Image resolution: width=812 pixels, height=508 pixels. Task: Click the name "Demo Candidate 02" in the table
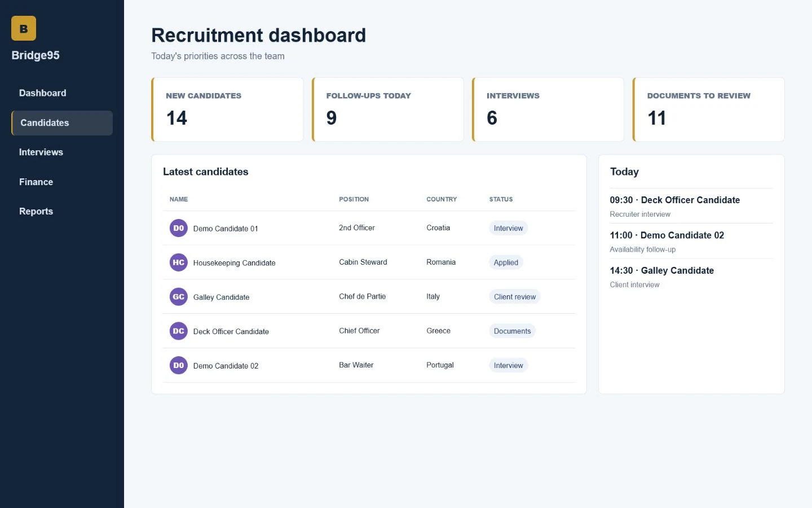point(226,366)
